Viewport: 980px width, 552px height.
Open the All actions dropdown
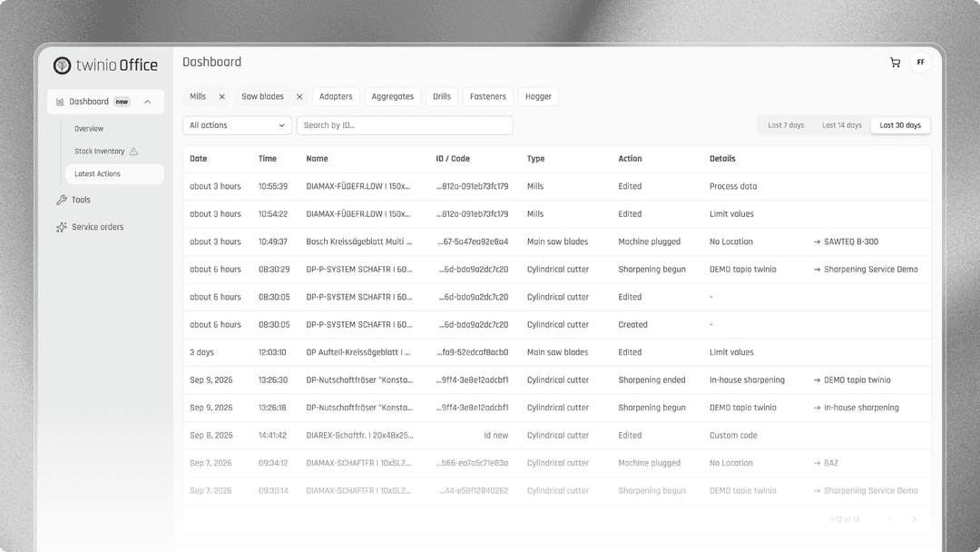[x=237, y=125]
